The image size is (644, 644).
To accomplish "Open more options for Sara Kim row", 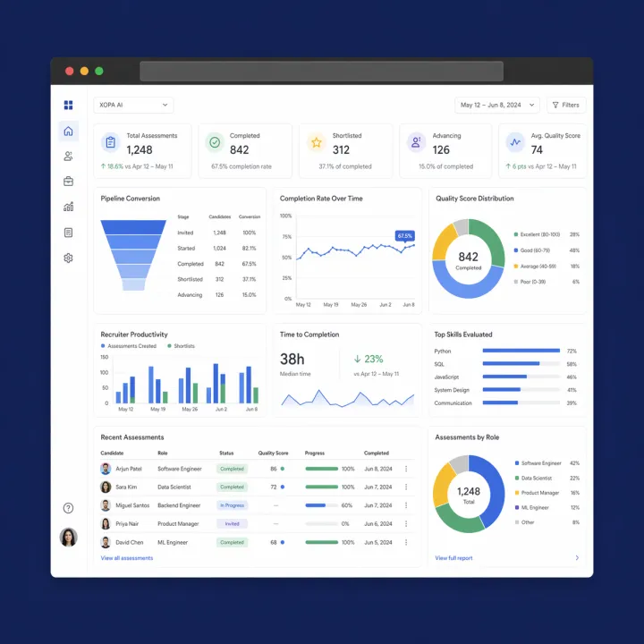I will (406, 487).
